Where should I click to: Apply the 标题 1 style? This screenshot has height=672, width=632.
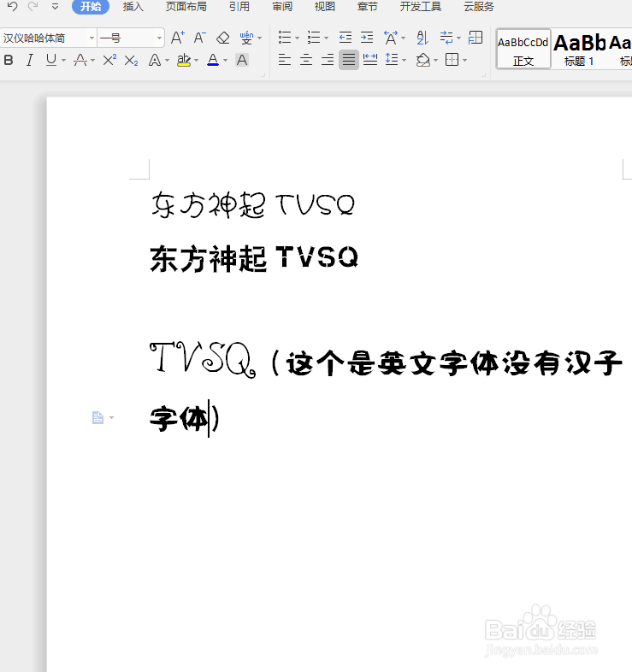point(579,49)
